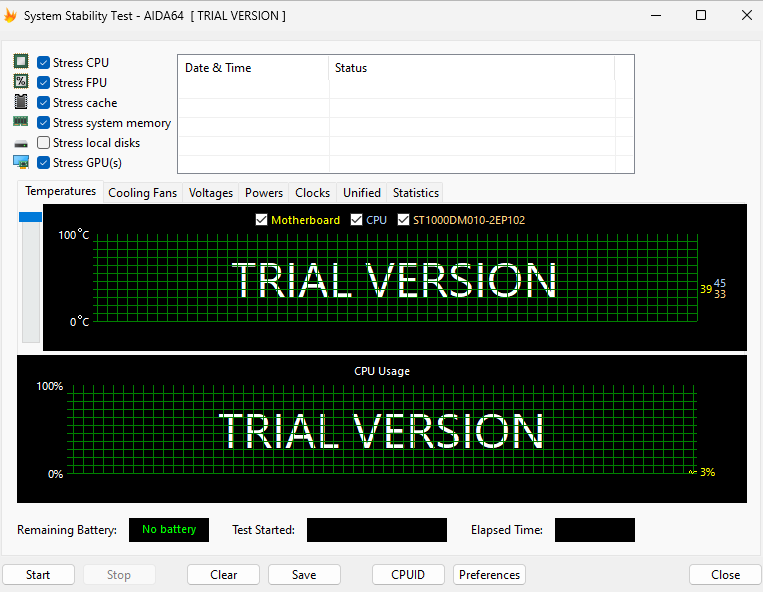Toggle the Stress system memory checkbox
This screenshot has width=763, height=592.
point(43,123)
